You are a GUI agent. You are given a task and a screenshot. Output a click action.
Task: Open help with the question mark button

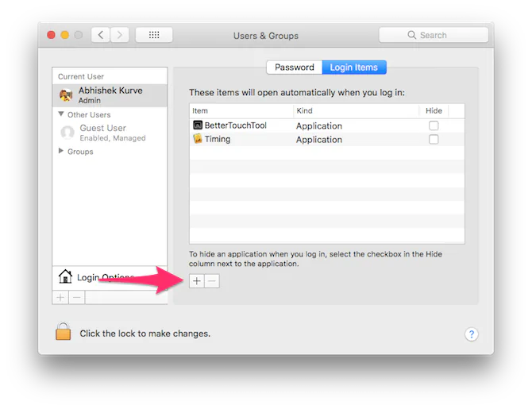(x=472, y=334)
